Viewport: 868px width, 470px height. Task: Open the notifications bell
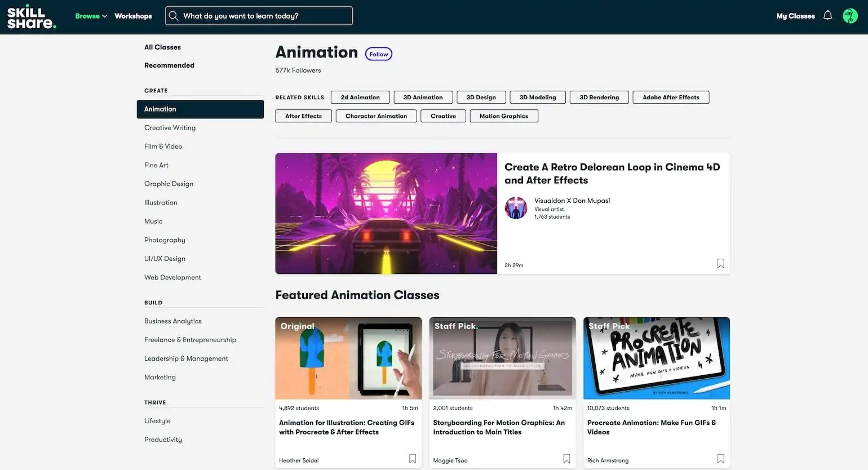coord(827,16)
